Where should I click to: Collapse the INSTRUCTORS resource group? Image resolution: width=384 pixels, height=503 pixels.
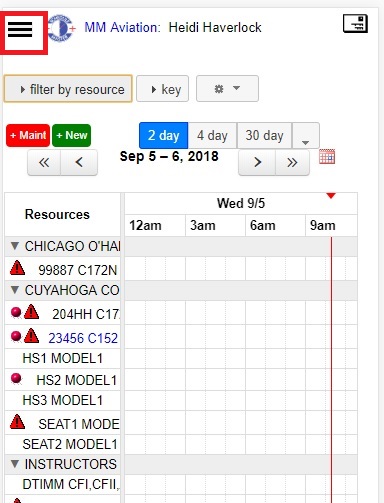15,464
